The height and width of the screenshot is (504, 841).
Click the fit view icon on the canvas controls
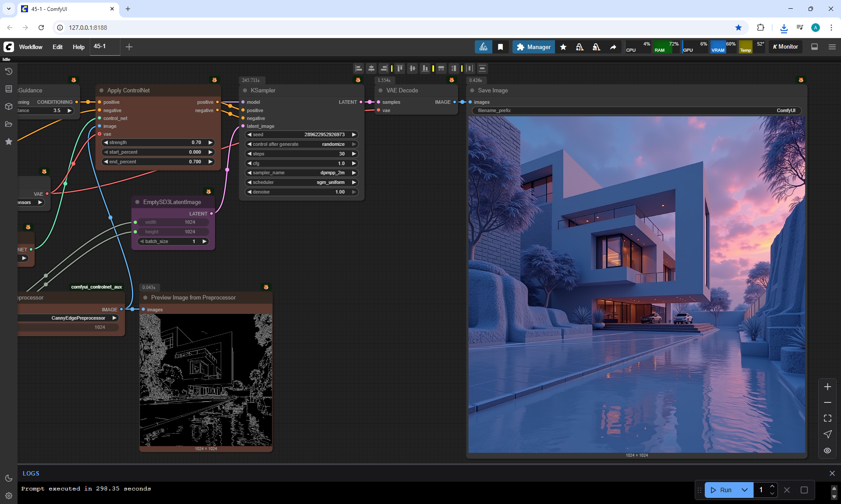(x=827, y=418)
